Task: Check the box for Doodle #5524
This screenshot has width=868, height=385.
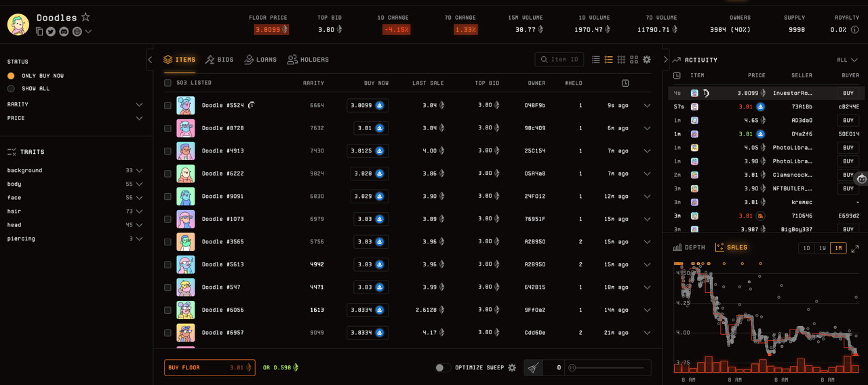Action: (167, 105)
